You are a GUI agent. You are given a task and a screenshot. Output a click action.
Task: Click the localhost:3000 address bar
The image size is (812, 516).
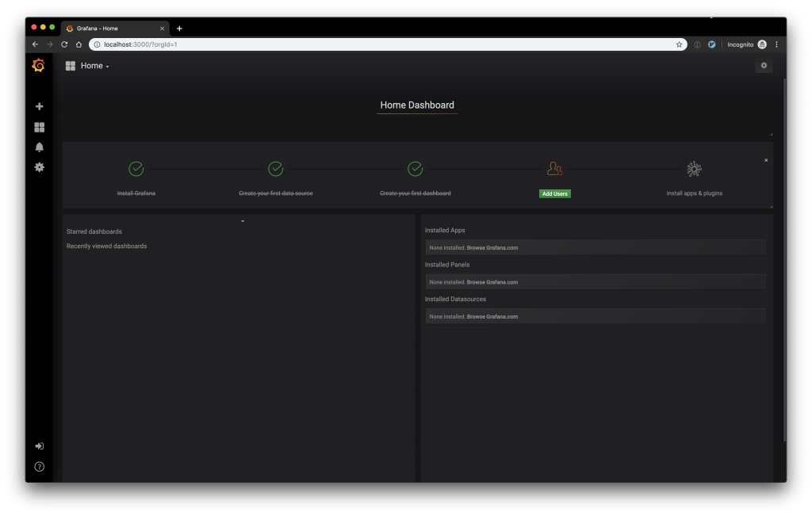click(387, 44)
